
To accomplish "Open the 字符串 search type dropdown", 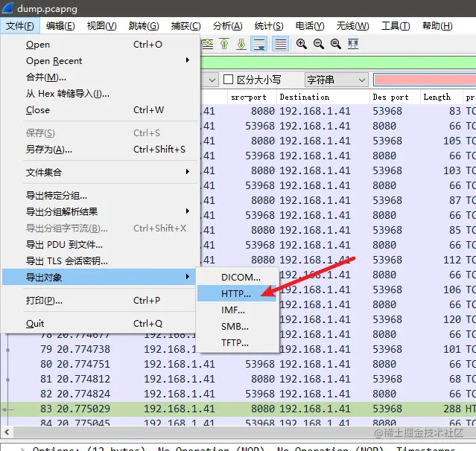I will click(x=337, y=80).
